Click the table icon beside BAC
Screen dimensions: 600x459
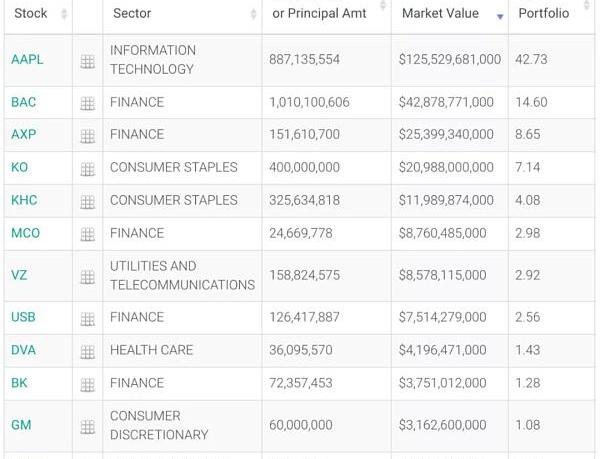pos(88,103)
